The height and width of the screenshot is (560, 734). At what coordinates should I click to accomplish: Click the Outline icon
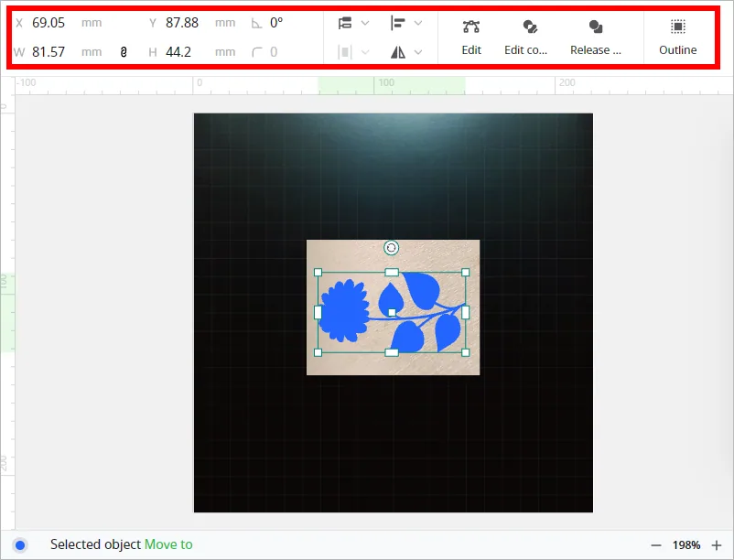click(x=677, y=27)
